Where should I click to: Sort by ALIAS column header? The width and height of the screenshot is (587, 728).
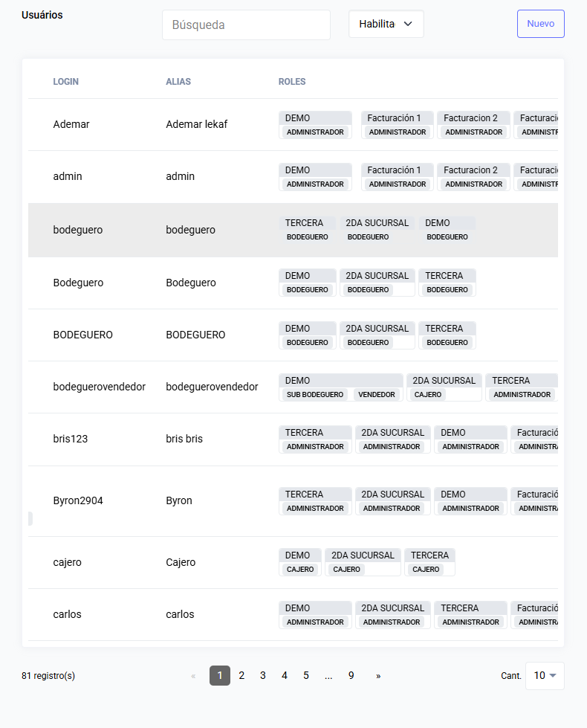click(x=178, y=82)
